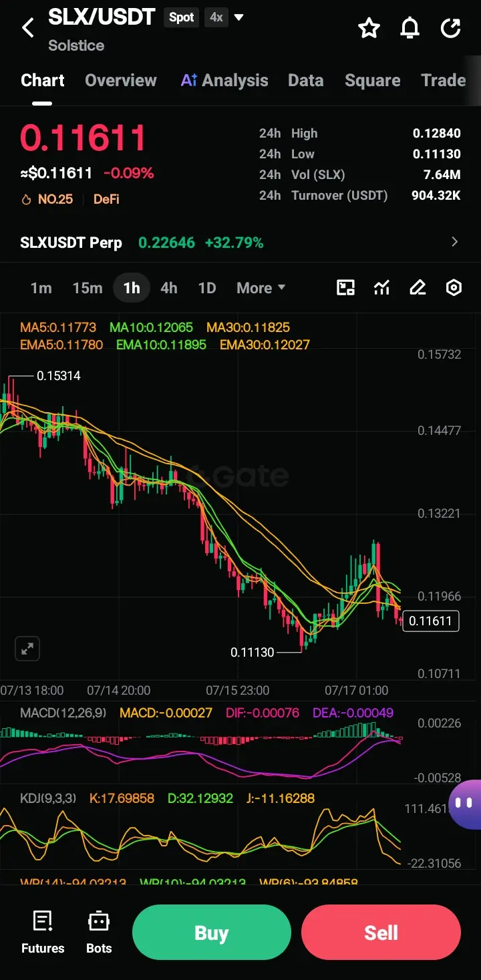This screenshot has width=481, height=980.
Task: Select the drawing pencil tool
Action: tap(418, 288)
